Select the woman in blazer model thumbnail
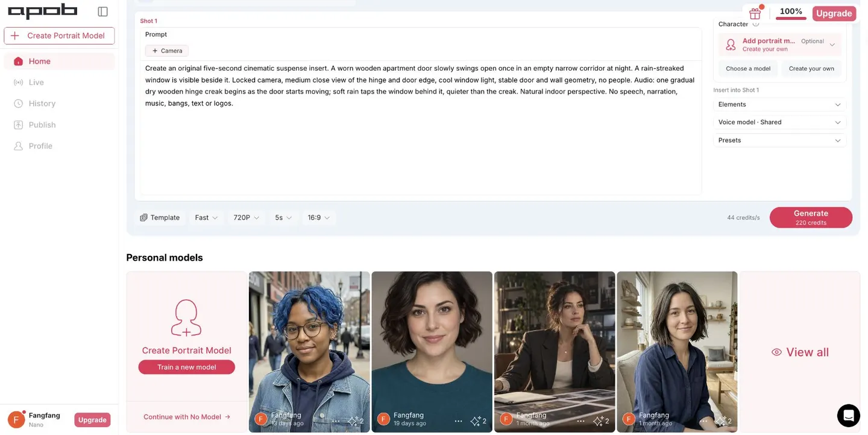The height and width of the screenshot is (435, 868). pyautogui.click(x=555, y=352)
